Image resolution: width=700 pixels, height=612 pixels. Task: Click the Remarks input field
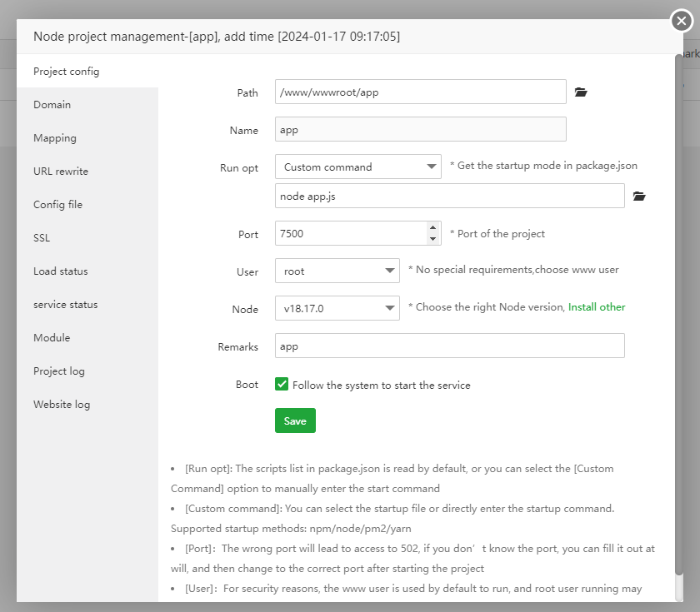point(450,346)
